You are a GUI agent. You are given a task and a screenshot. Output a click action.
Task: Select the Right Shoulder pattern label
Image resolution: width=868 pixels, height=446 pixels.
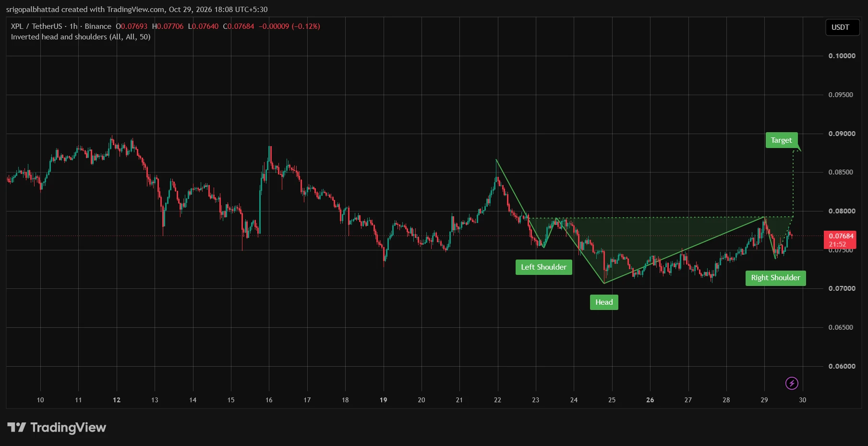pos(775,278)
